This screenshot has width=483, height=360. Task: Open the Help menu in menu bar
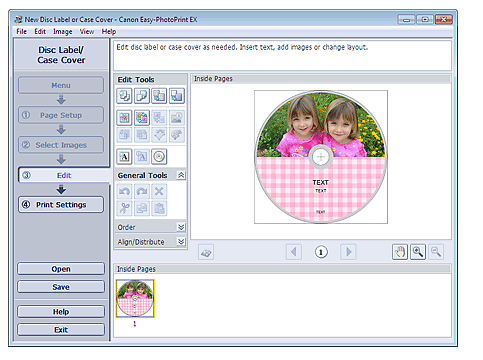tap(109, 31)
